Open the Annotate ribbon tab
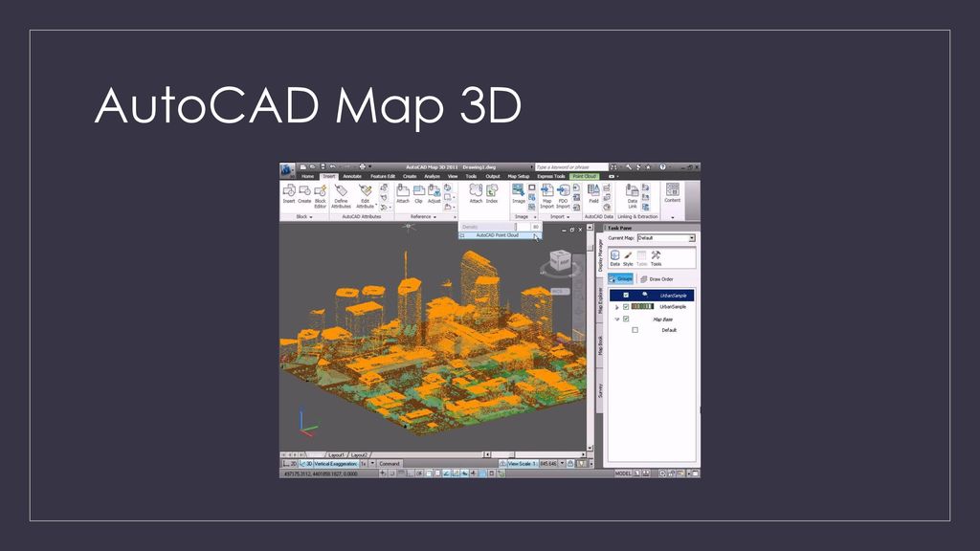 tap(352, 176)
